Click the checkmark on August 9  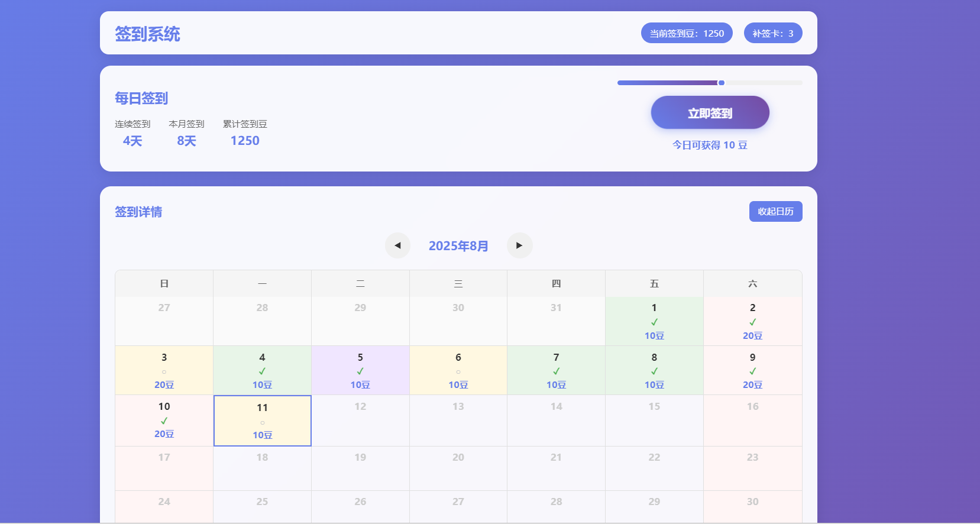(752, 371)
